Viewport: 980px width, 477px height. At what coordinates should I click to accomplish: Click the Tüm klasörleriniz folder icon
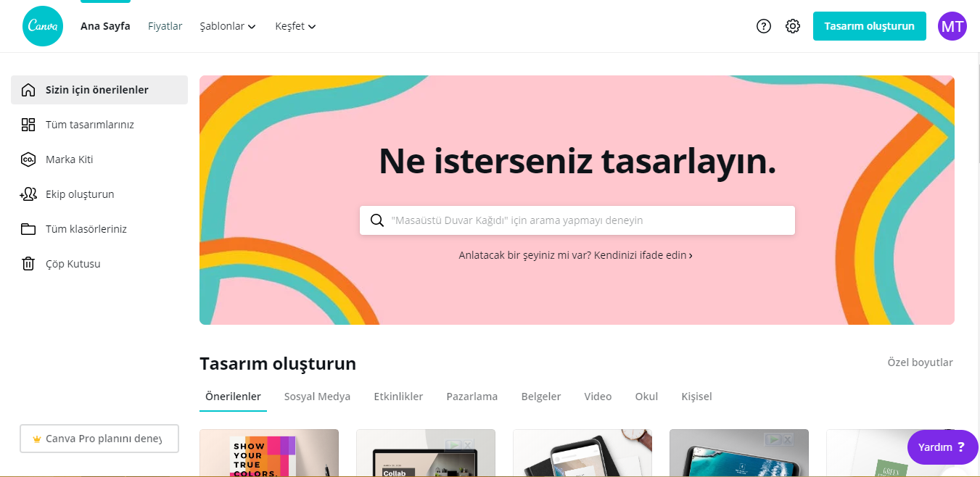[x=28, y=229]
